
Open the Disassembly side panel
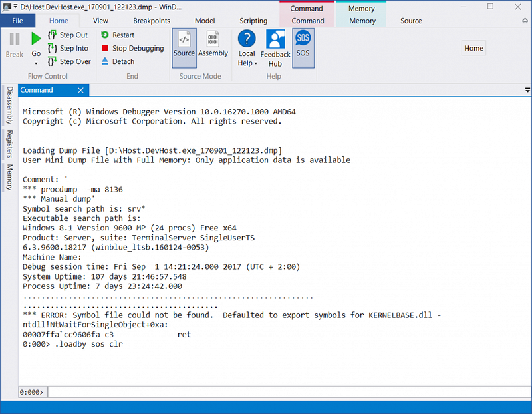(x=10, y=105)
